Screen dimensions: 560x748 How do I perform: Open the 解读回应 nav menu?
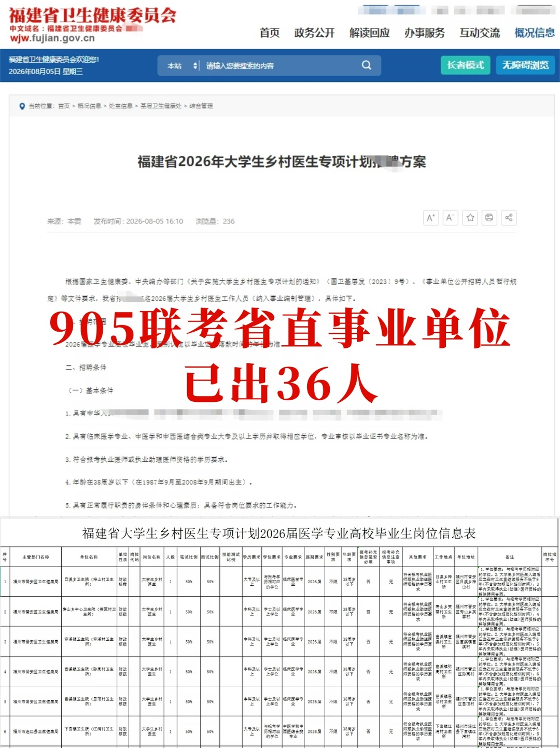tap(369, 33)
